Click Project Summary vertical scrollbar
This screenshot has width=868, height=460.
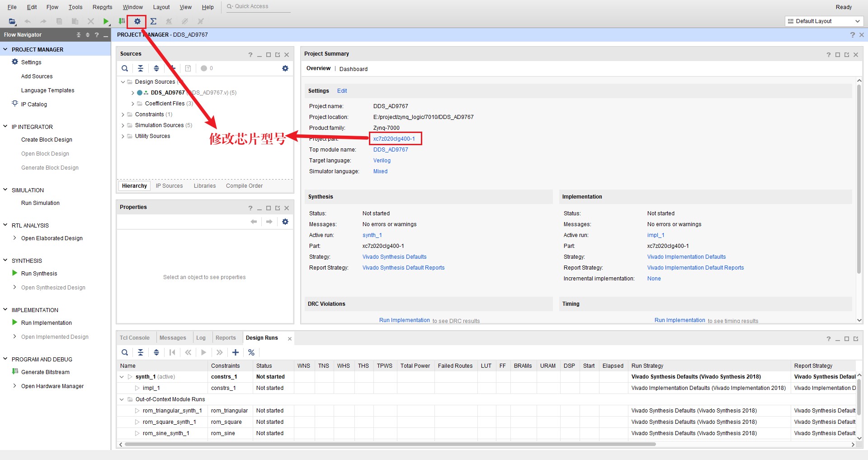click(859, 179)
